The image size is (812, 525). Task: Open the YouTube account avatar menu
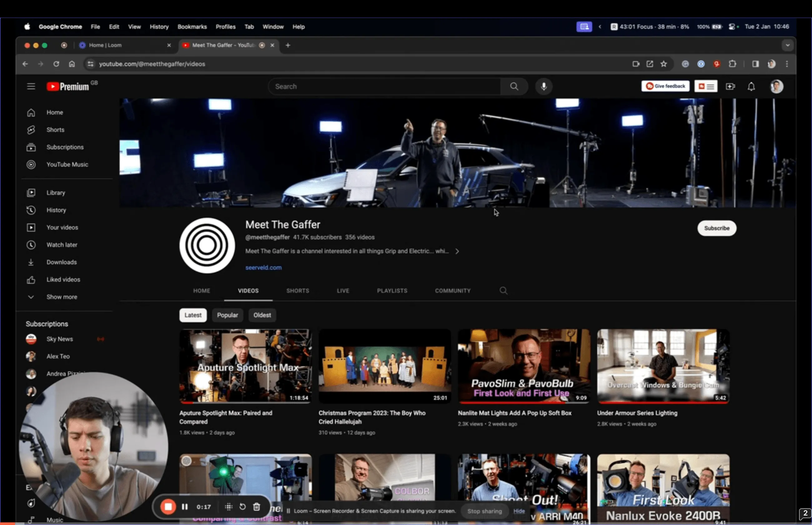click(x=776, y=87)
